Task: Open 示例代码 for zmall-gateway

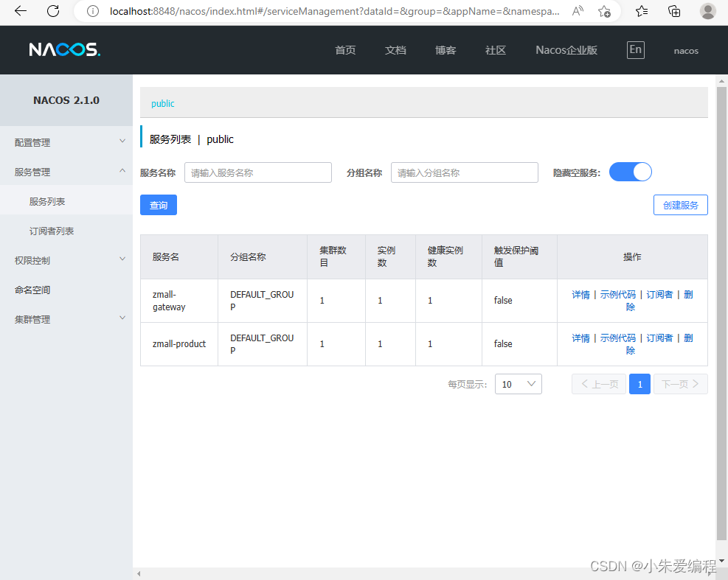Action: pos(617,295)
